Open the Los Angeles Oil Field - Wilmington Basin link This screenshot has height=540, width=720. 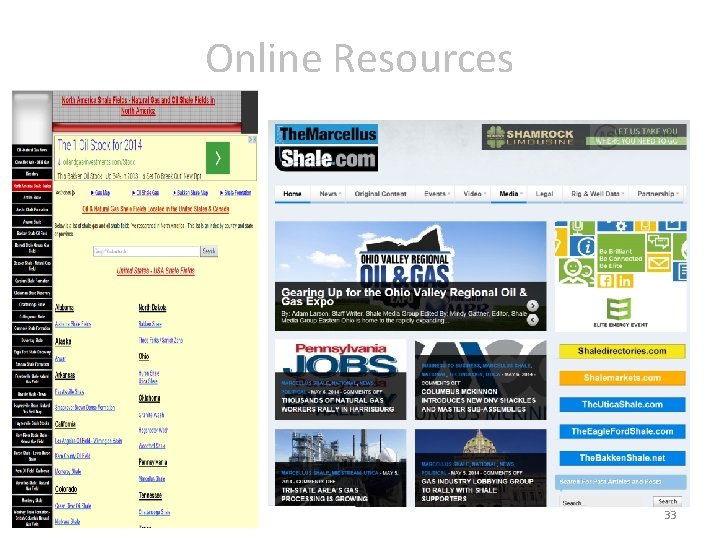point(89,441)
